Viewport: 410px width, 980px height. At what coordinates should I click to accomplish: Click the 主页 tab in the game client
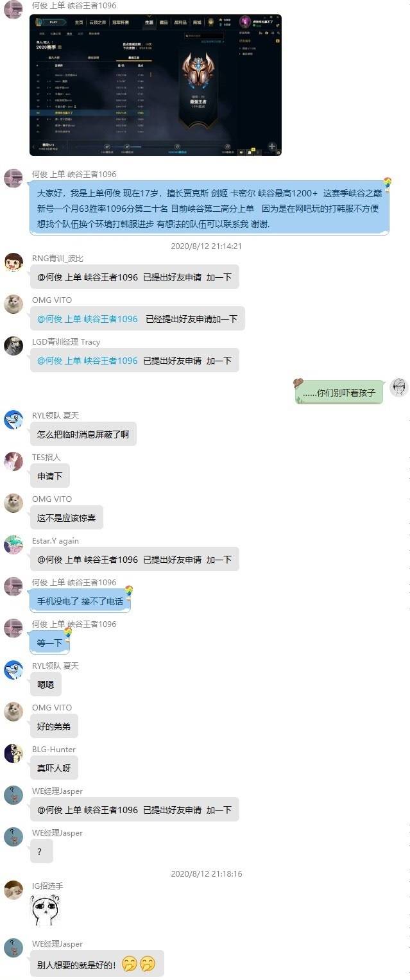[x=79, y=22]
